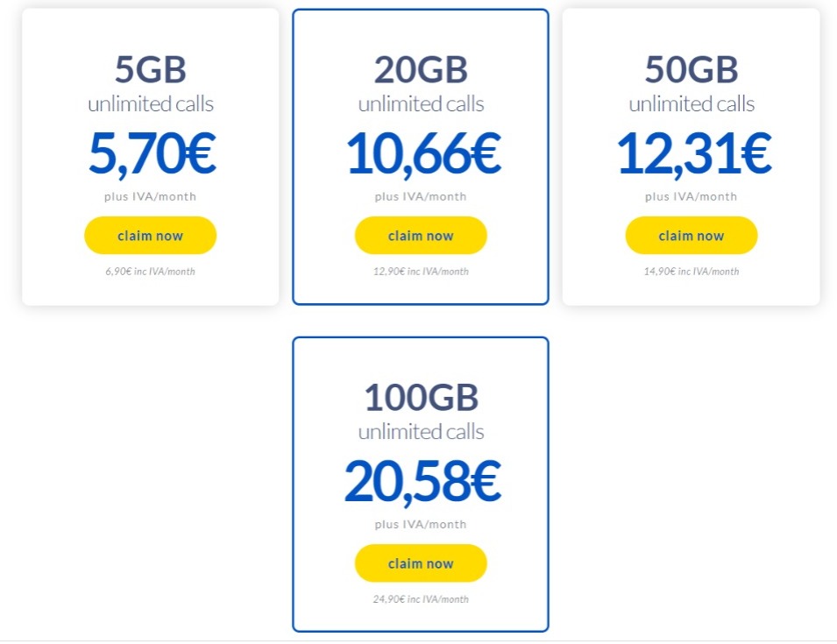Click 6,90€ inc IVA/month text

(150, 272)
